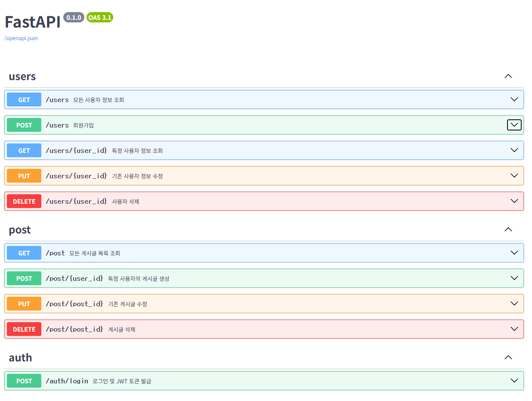Click the 0.1.0 version badge
The width and height of the screenshot is (532, 401).
74,17
